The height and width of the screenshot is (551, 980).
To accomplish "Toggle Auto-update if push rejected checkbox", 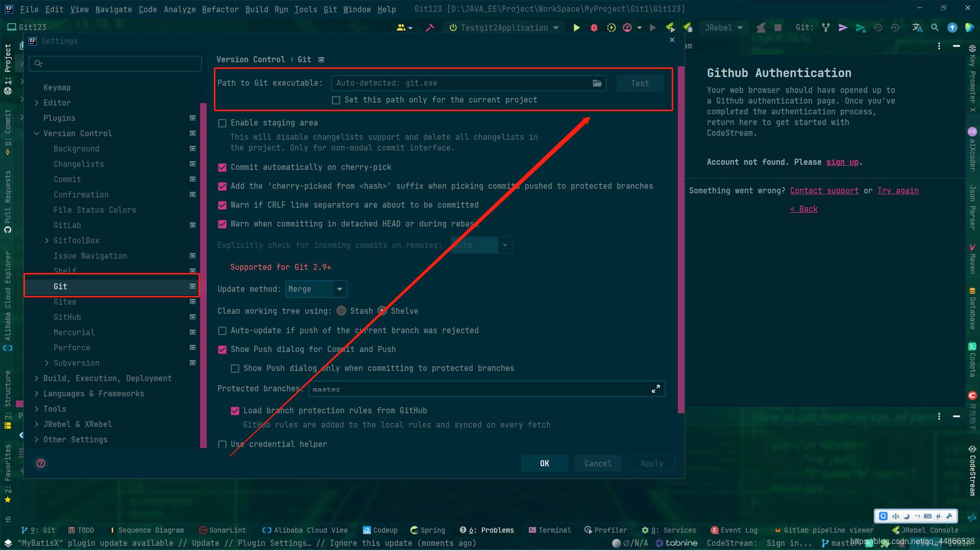I will click(222, 330).
